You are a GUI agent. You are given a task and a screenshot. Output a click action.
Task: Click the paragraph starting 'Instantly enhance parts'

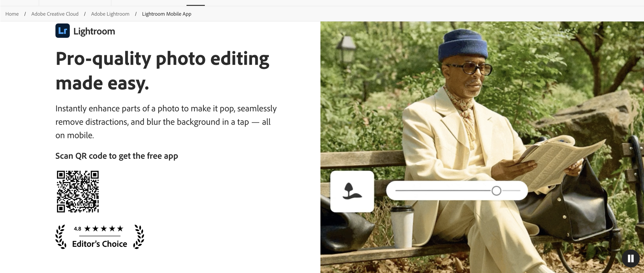tap(166, 122)
